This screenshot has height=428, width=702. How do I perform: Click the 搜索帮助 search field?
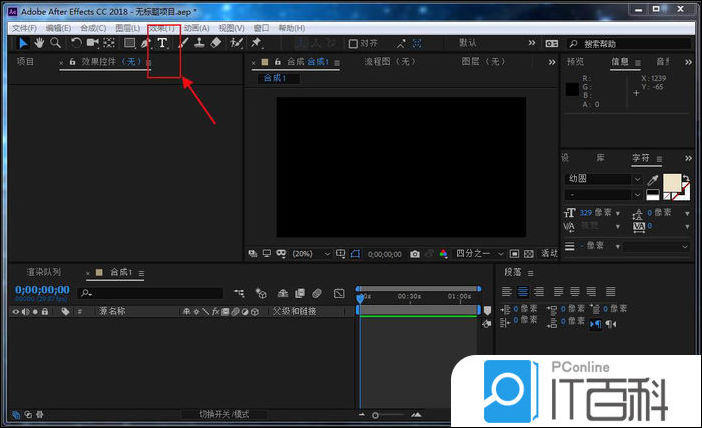click(x=630, y=44)
